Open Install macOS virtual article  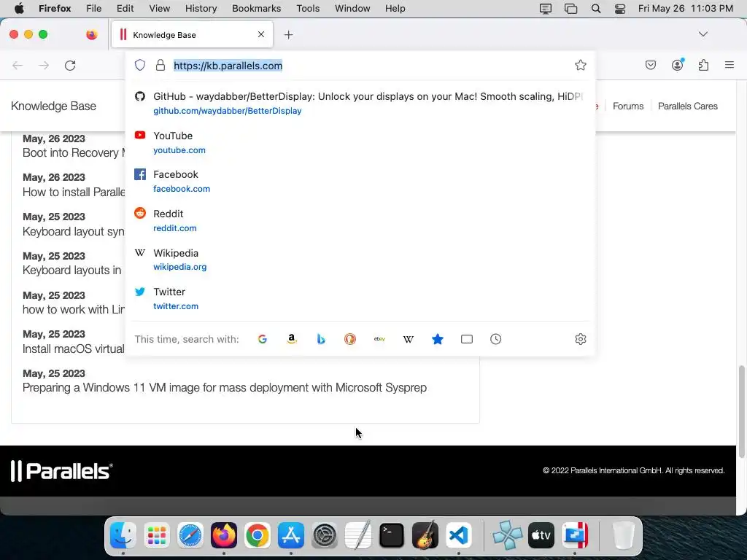click(74, 349)
